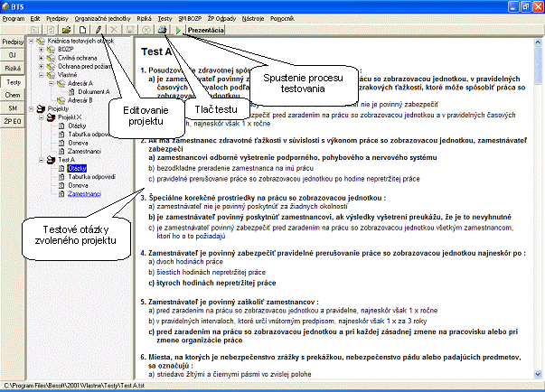
Task: Click document icon of Tabuľka odpovedí under Test A
Action: coord(61,177)
